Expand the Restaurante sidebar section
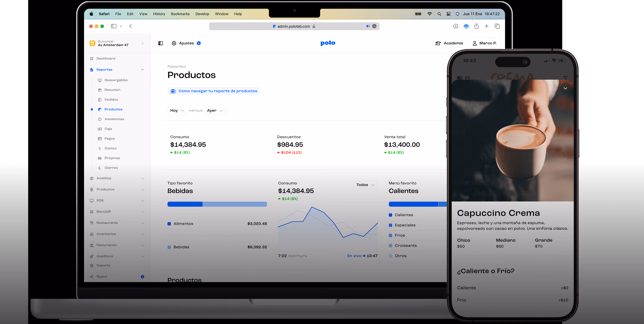The width and height of the screenshot is (644, 324). (143, 223)
